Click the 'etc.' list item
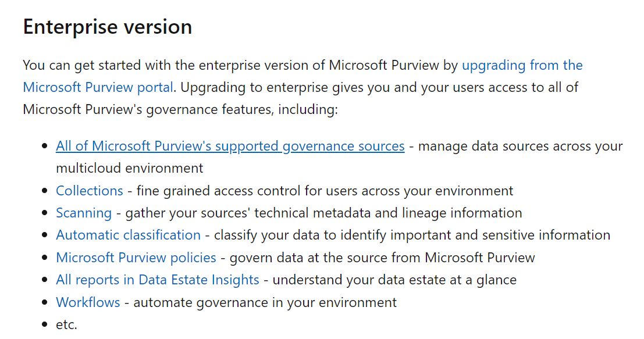The width and height of the screenshot is (644, 339). (x=66, y=324)
